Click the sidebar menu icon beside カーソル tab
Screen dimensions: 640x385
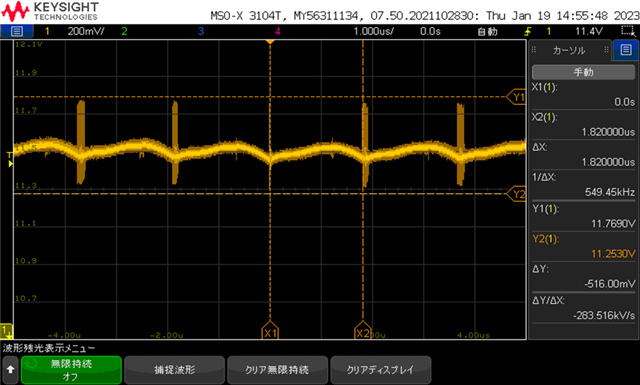(626, 50)
